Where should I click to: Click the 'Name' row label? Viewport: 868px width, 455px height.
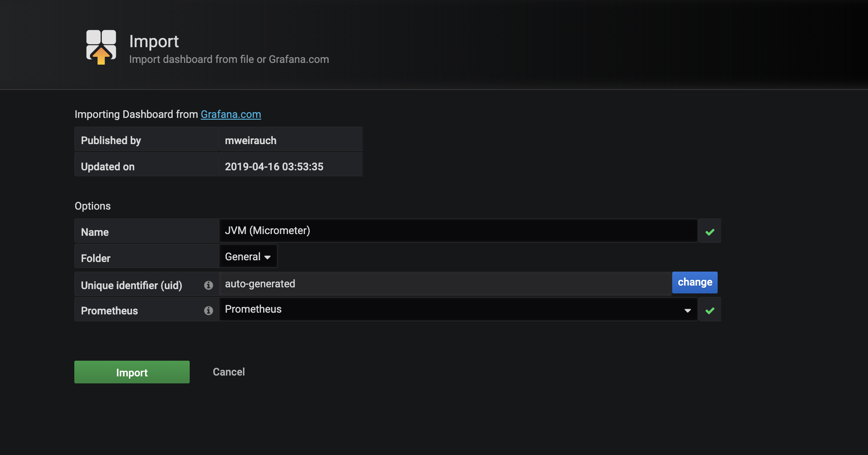(x=95, y=232)
